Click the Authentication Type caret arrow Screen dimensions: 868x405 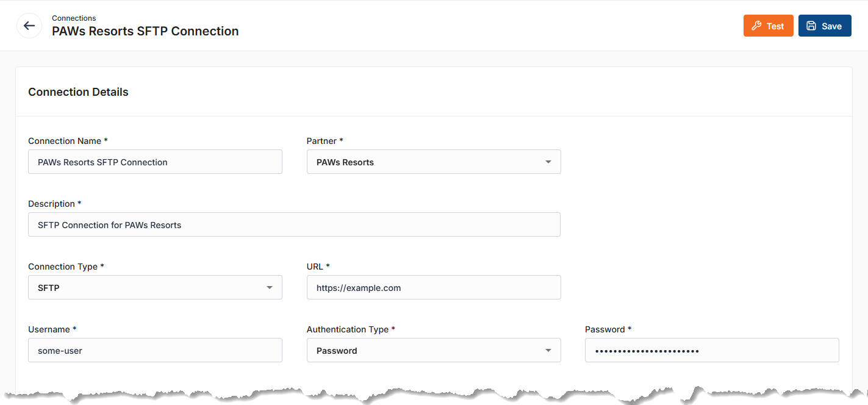(x=548, y=351)
